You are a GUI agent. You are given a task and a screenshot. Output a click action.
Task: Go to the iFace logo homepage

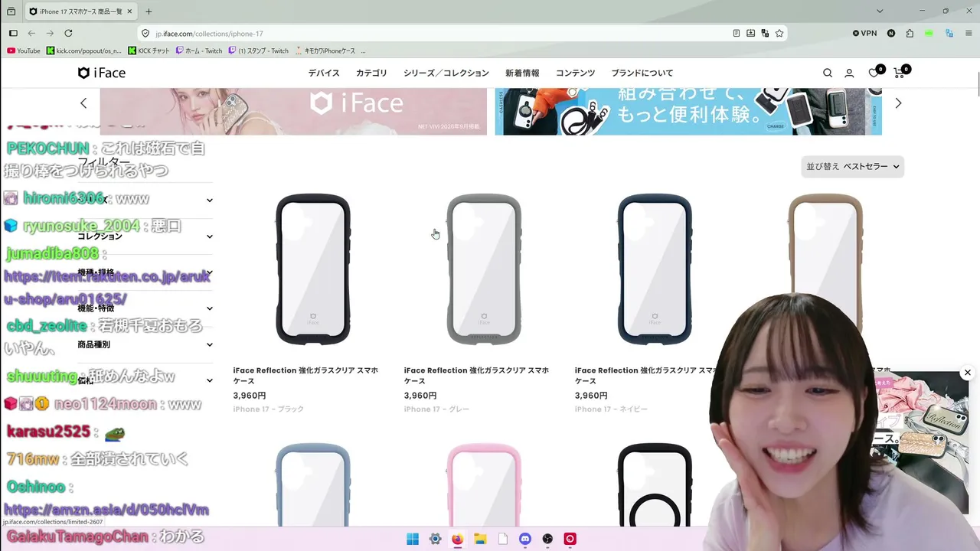[102, 73]
